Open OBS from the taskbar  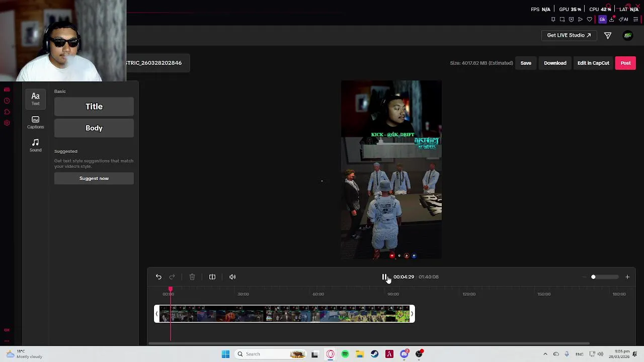(x=419, y=354)
